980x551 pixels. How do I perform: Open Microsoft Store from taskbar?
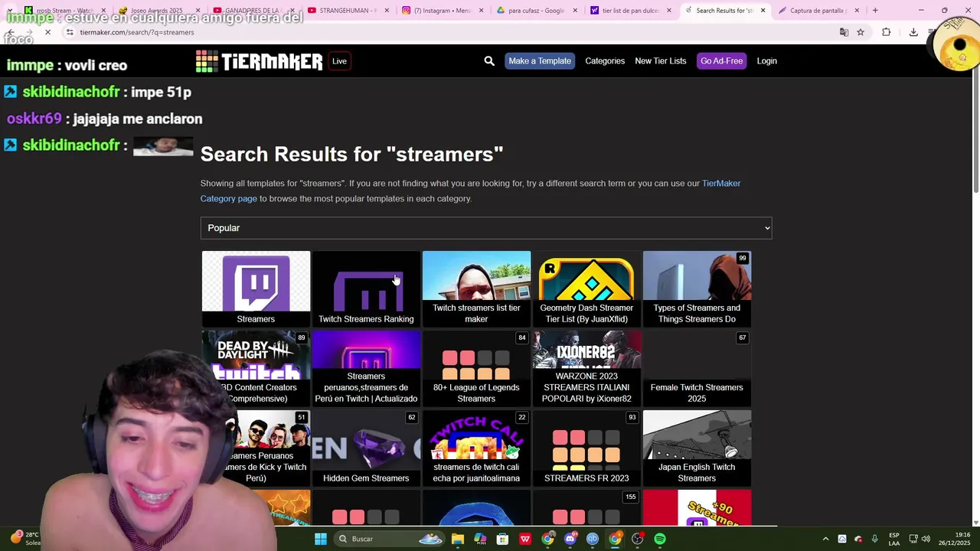pos(502,539)
